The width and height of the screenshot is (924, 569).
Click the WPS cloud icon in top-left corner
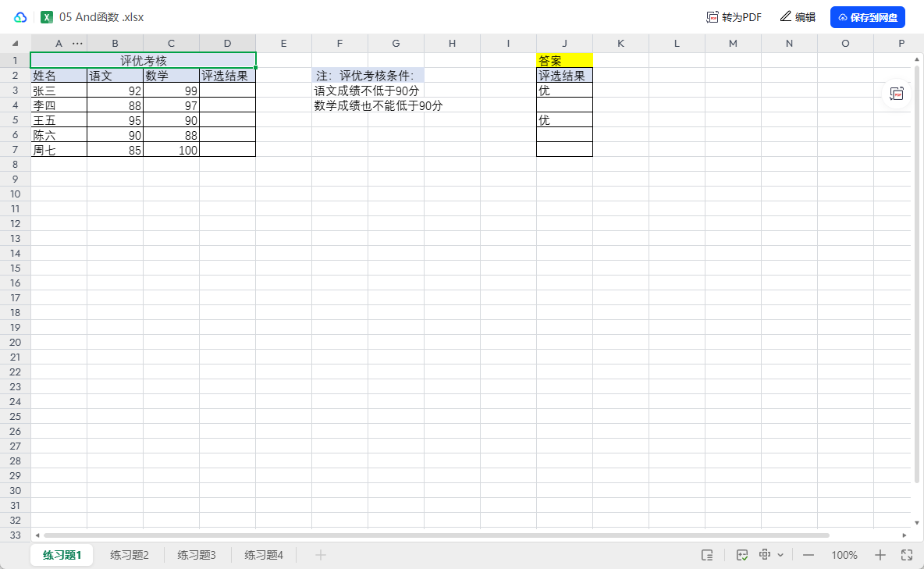click(x=19, y=16)
